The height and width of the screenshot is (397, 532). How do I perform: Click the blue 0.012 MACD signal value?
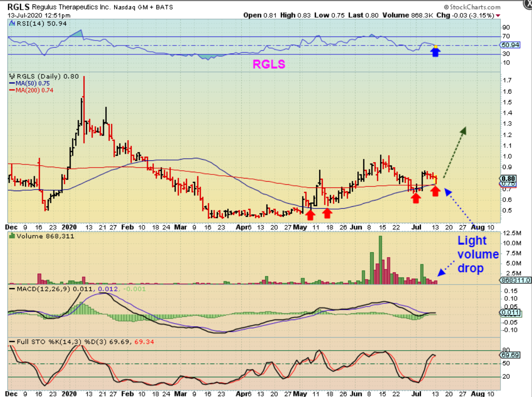click(108, 289)
